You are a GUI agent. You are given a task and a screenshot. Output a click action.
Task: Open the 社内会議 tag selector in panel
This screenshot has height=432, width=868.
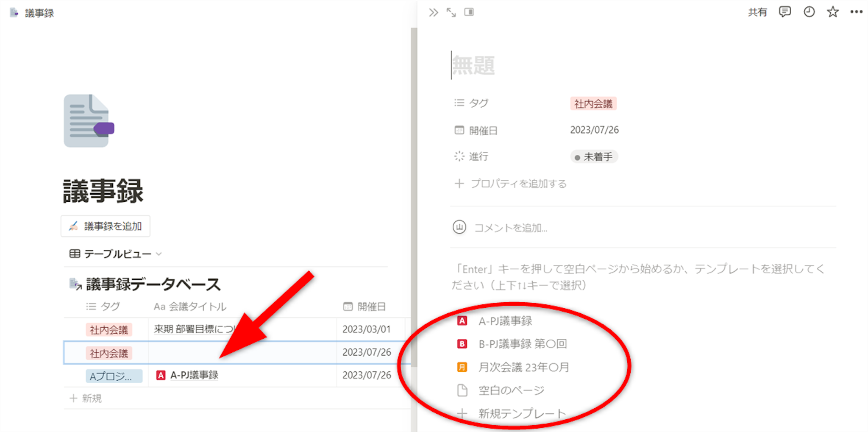tap(593, 104)
